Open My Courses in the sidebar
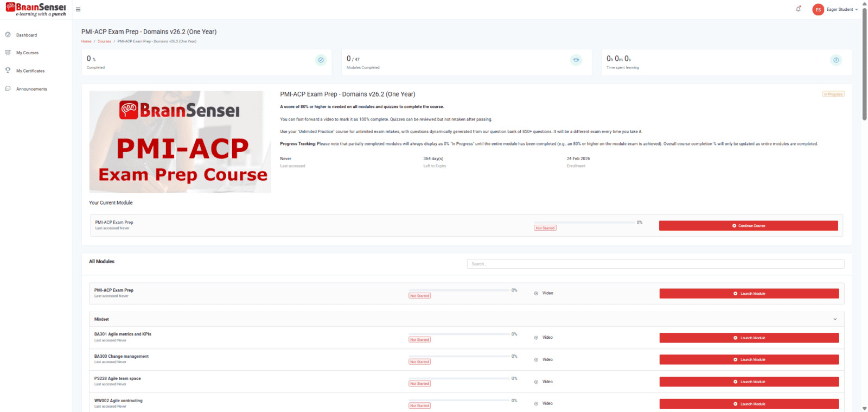 [27, 53]
